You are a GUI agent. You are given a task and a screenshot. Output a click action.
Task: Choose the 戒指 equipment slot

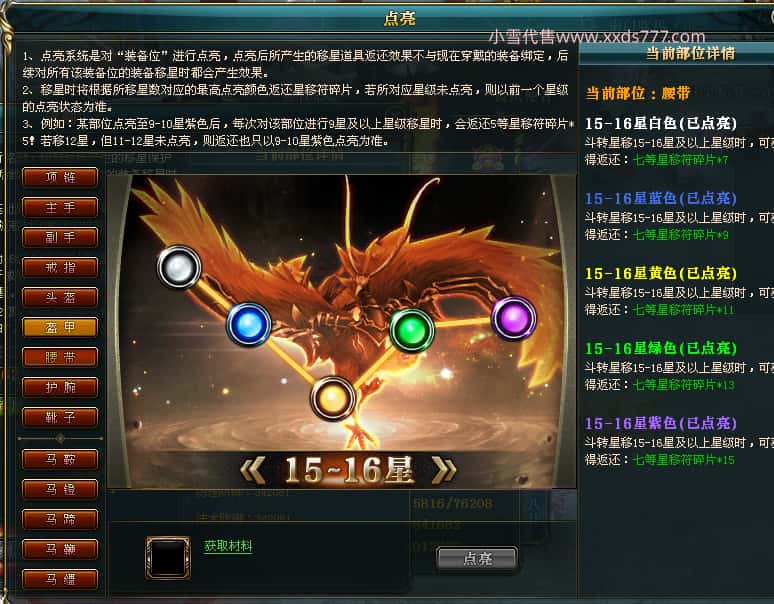(60, 267)
